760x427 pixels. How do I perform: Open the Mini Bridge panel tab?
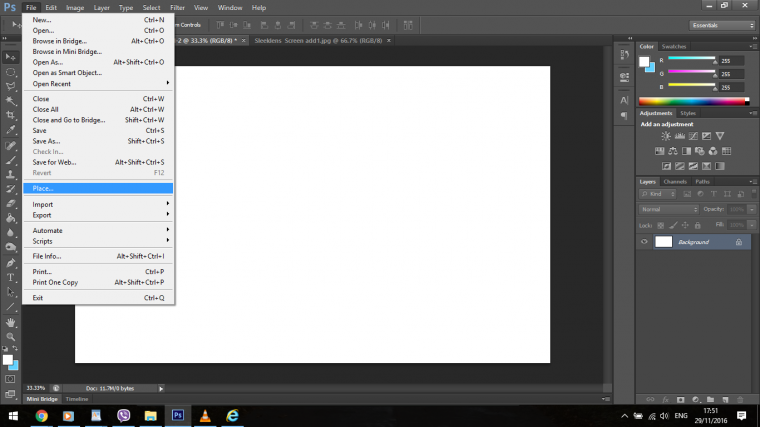pyautogui.click(x=42, y=399)
